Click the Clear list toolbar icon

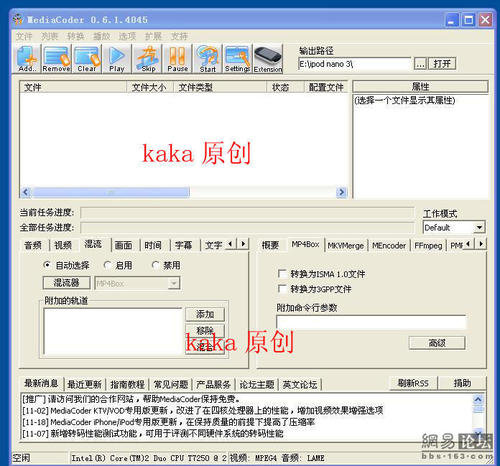tap(87, 59)
